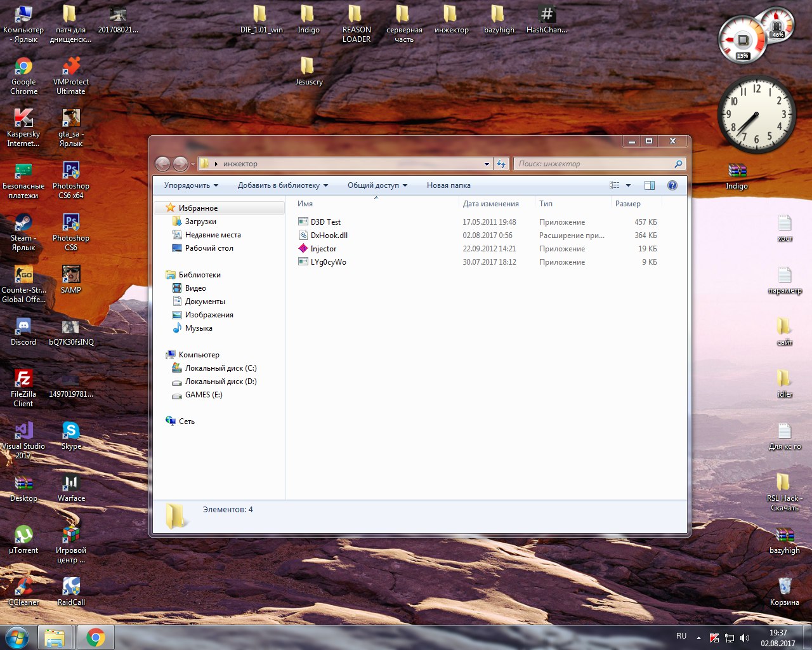The height and width of the screenshot is (650, 812).
Task: Click the Новая папка button
Action: coord(449,185)
